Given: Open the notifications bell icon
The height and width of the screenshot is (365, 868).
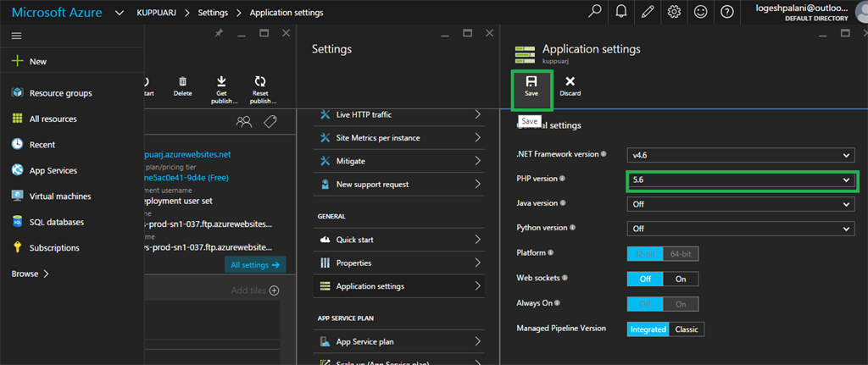Looking at the screenshot, I should pos(621,12).
